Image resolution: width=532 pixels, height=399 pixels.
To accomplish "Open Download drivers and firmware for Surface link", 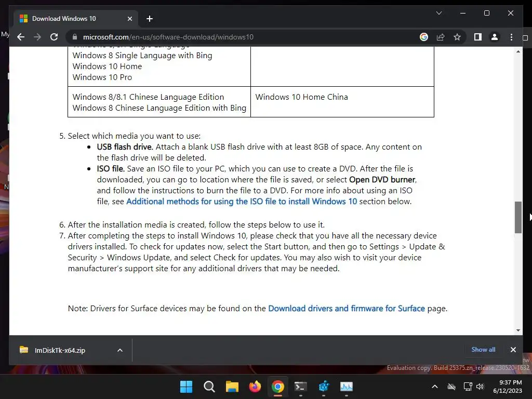I will coord(347,308).
